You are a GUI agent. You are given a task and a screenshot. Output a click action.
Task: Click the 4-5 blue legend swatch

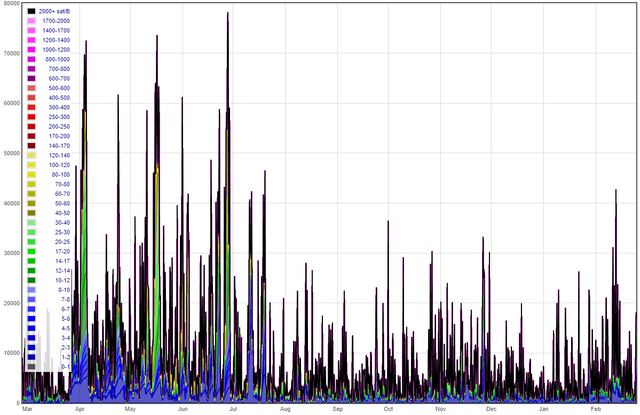[x=31, y=328]
